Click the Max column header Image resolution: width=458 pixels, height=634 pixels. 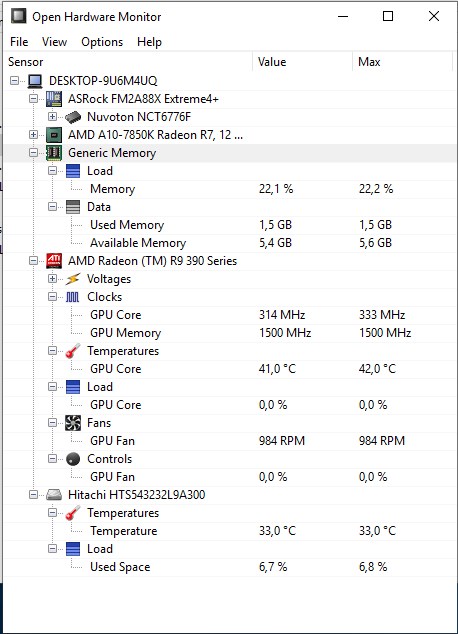pos(401,62)
